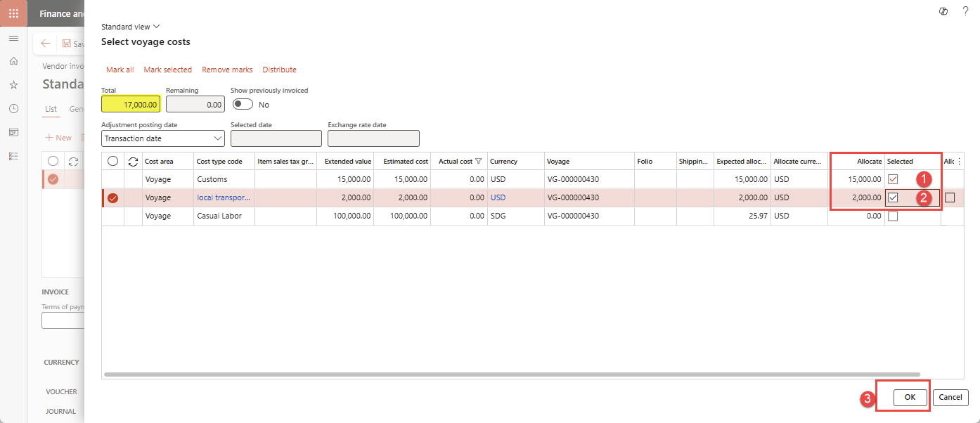This screenshot has width=980, height=423.
Task: Open grid column options menu
Action: point(959,162)
